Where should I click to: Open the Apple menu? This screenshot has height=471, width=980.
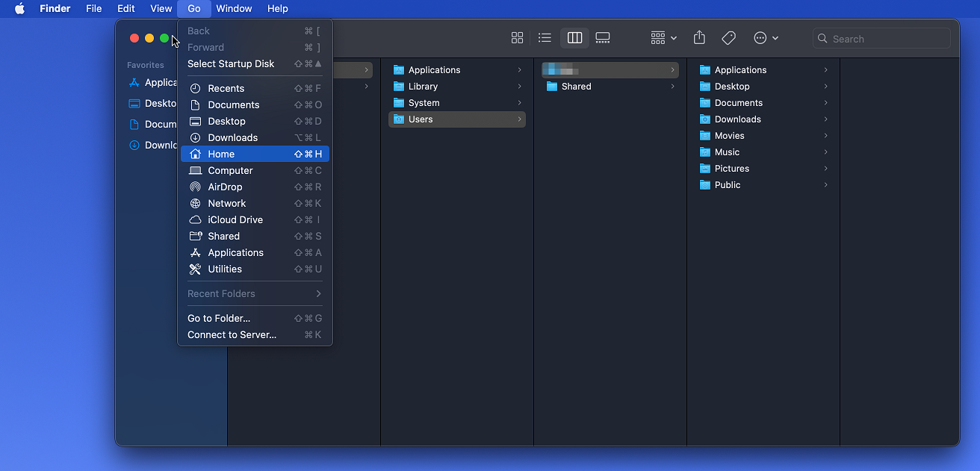[x=19, y=9]
